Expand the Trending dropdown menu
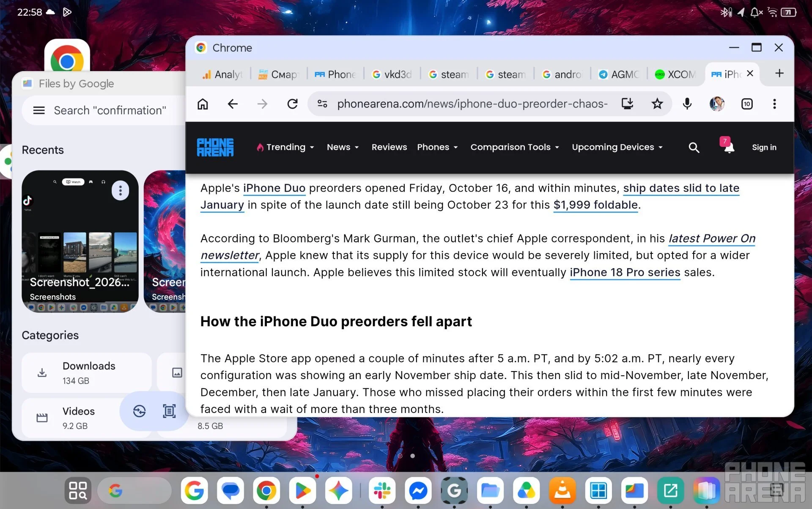 click(285, 147)
